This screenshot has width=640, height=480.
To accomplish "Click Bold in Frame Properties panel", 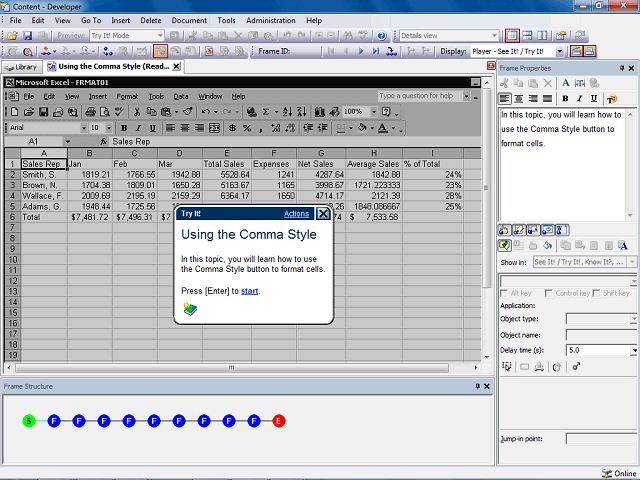I will (x=565, y=98).
